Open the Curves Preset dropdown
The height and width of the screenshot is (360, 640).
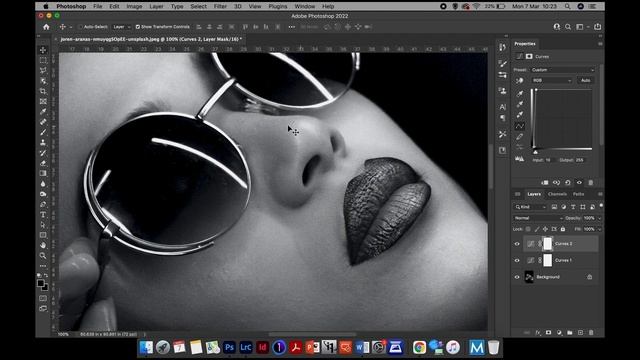pyautogui.click(x=562, y=70)
